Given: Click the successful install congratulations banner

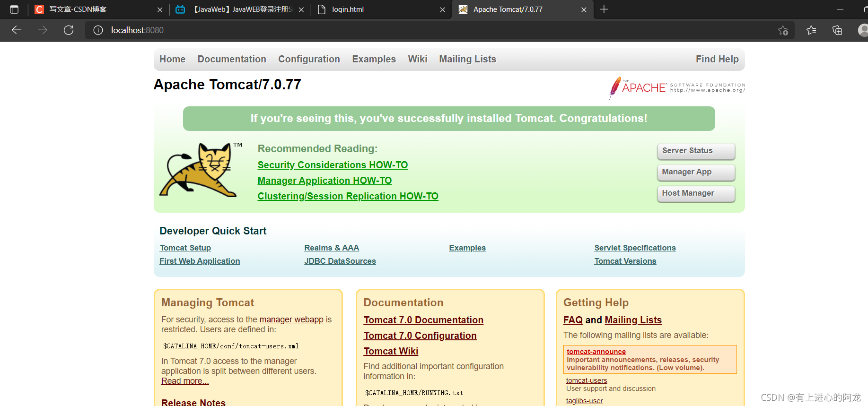Looking at the screenshot, I should coord(449,119).
